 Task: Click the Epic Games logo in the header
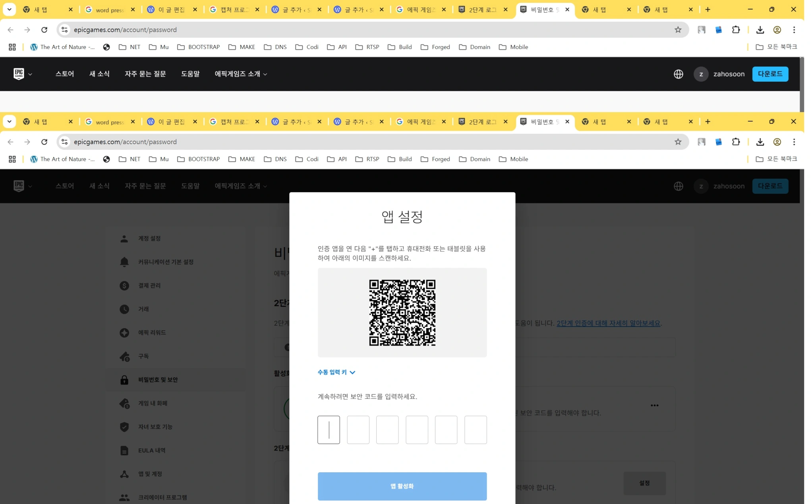pos(18,186)
